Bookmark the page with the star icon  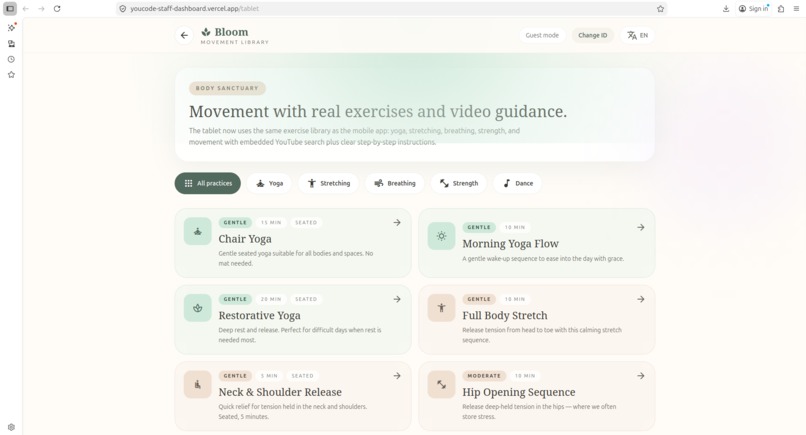coord(660,9)
